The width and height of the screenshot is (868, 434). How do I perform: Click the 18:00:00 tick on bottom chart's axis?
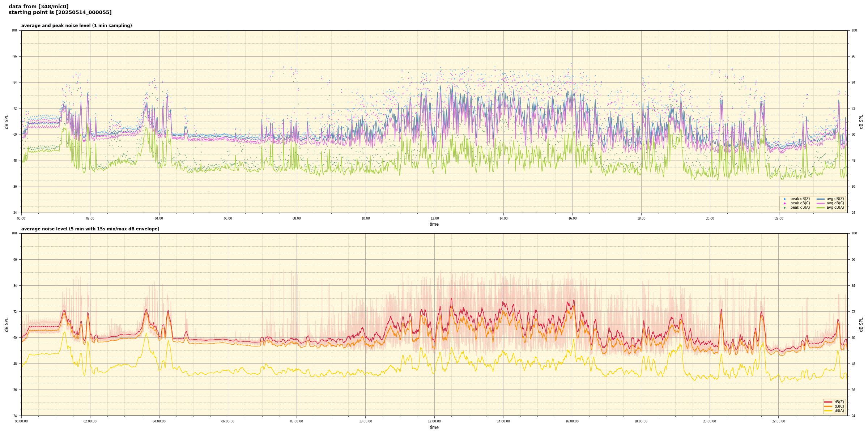click(x=641, y=421)
